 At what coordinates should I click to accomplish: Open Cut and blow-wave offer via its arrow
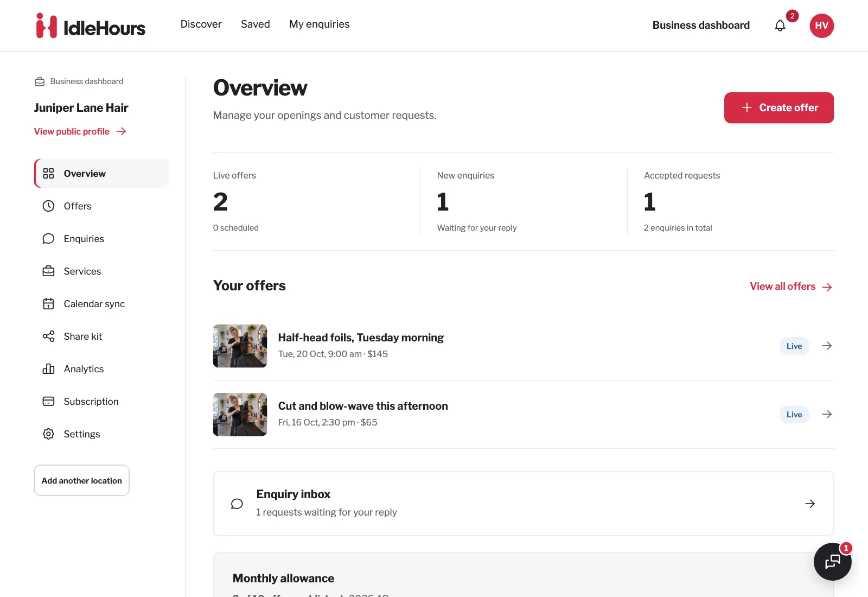point(827,414)
